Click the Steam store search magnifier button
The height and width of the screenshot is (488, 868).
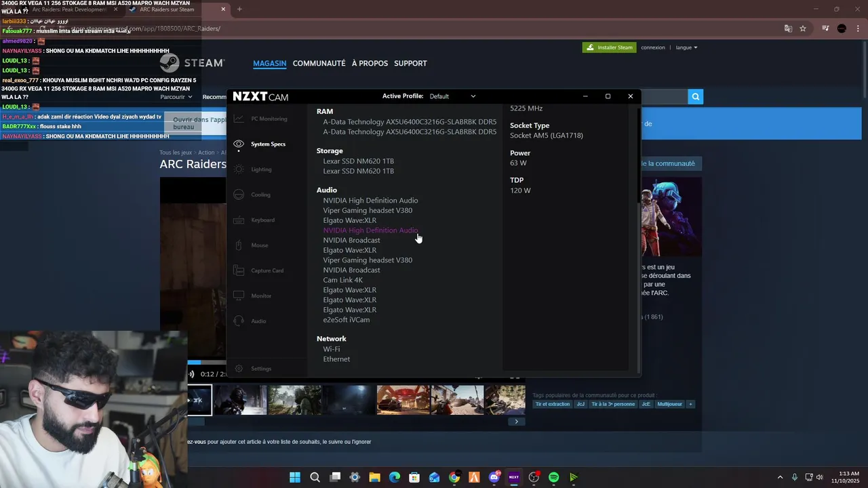[695, 97]
